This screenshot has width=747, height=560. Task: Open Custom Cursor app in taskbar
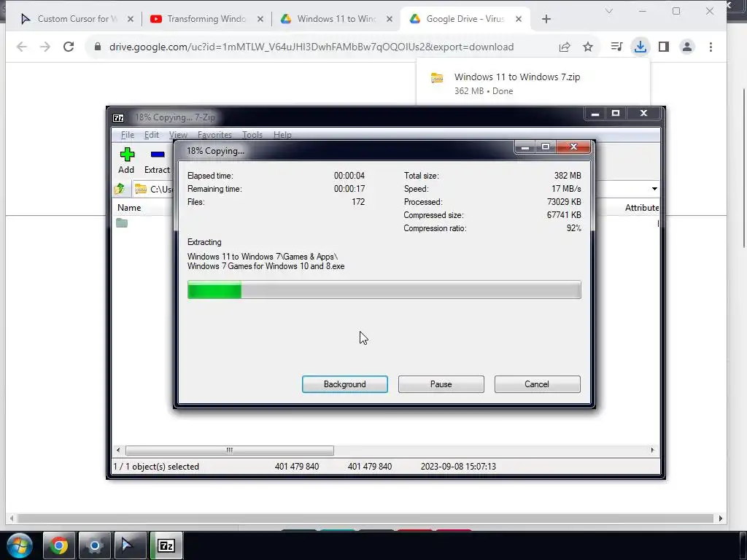(x=130, y=545)
